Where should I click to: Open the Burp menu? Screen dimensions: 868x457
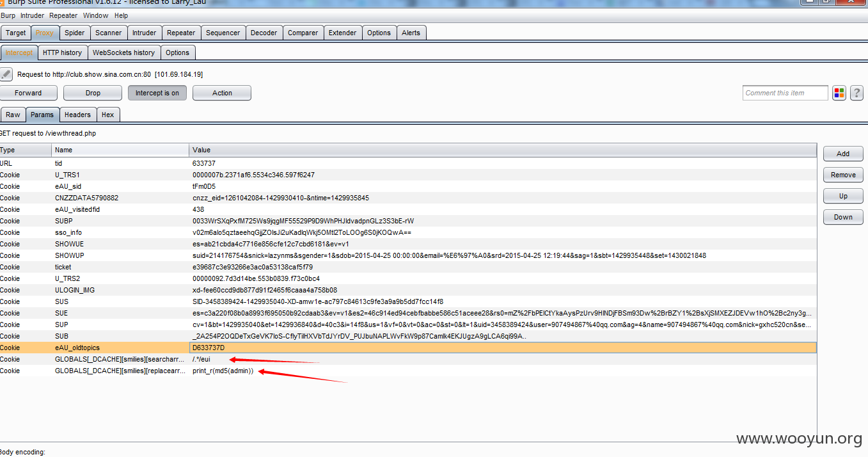coord(8,15)
